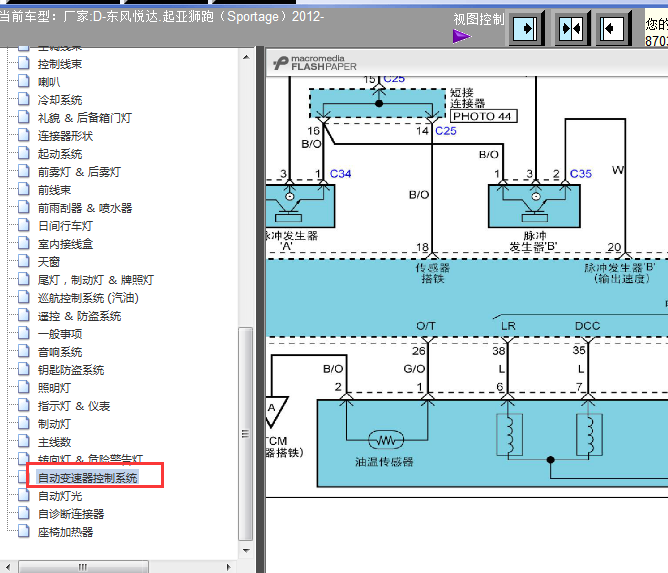This screenshot has height=573, width=668.
Task: Click the 油温传感器 label in diagram
Action: 384,462
